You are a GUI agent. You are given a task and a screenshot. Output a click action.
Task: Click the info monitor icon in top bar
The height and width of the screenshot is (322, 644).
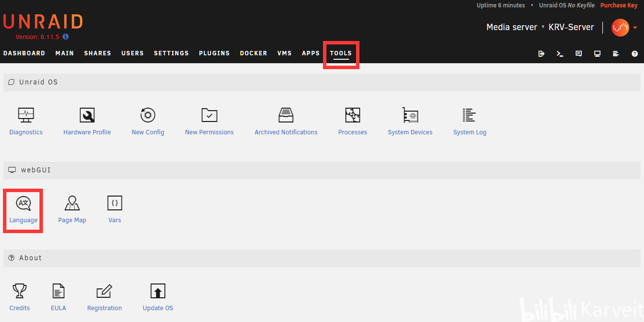coord(597,54)
